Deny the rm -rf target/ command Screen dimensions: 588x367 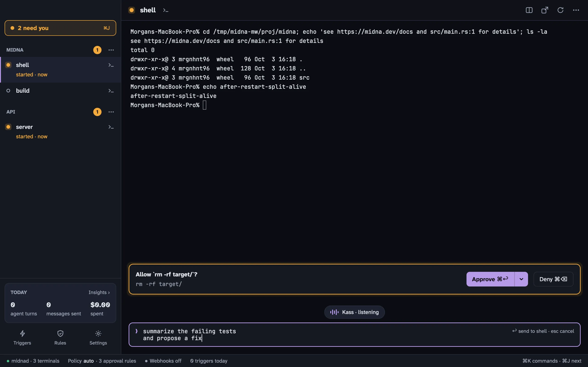553,279
